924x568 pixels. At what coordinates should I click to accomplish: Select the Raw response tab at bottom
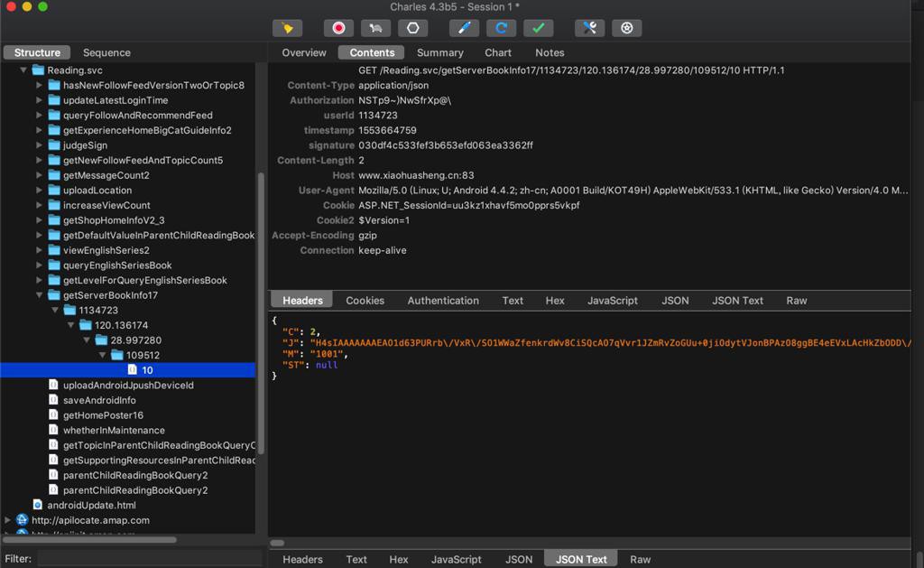pos(640,559)
